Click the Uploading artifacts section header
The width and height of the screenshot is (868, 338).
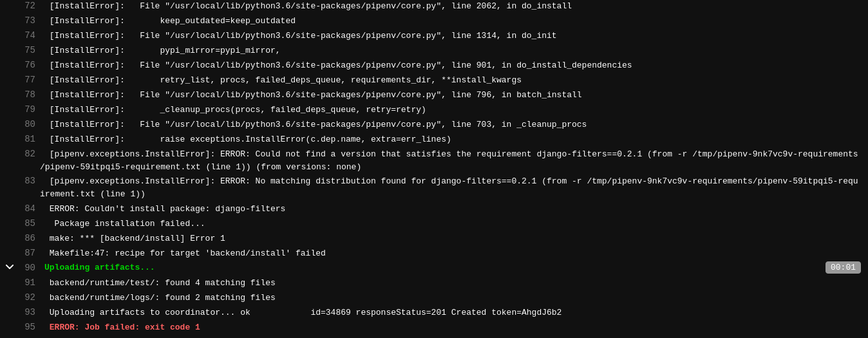99,268
